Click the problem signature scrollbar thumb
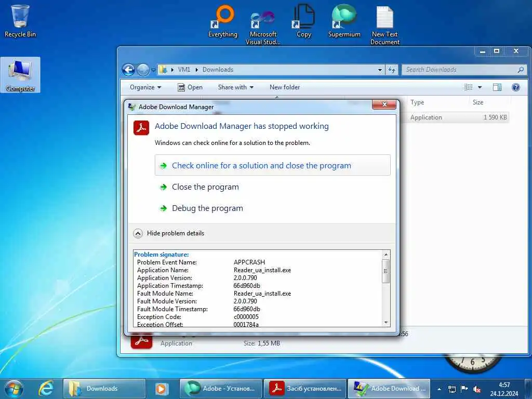Viewport: 532px width, 399px height. [386, 271]
